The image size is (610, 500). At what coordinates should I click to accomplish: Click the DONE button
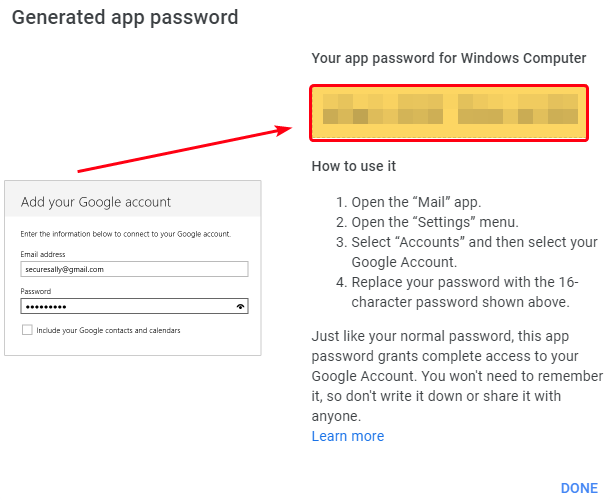point(579,488)
